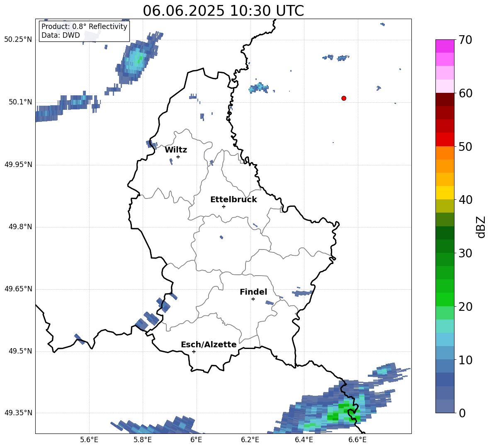
Task: Click the Product: 0.8° Reflectivity text
Action: [84, 26]
